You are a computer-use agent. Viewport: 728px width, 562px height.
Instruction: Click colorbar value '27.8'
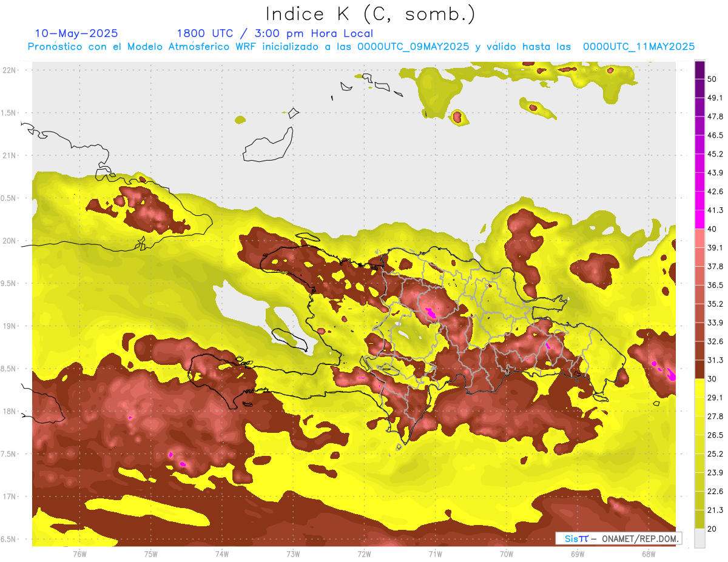(715, 416)
